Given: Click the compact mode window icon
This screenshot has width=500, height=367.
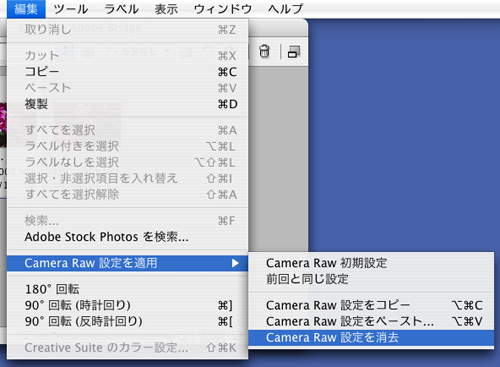Looking at the screenshot, I should tap(294, 52).
